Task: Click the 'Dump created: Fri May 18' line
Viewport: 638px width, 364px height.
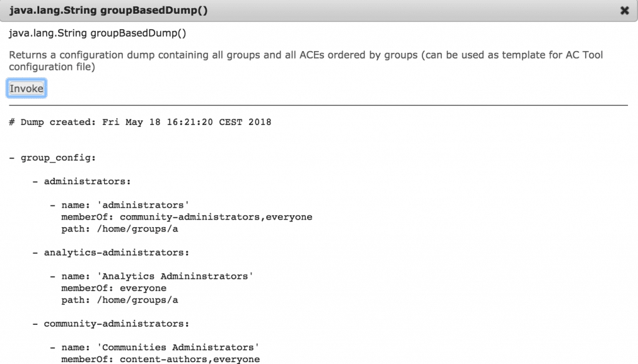Action: pyautogui.click(x=140, y=123)
